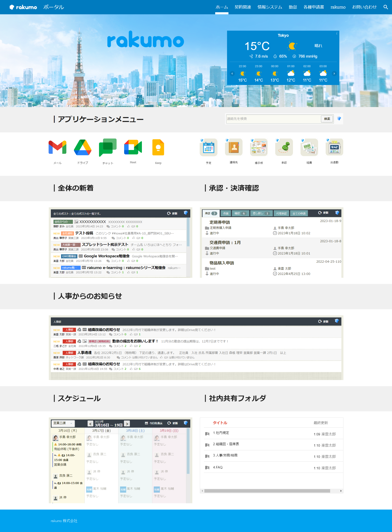The height and width of the screenshot is (532, 392).
Task: Click rakumo icon in schedule widget header
Action: click(x=186, y=423)
